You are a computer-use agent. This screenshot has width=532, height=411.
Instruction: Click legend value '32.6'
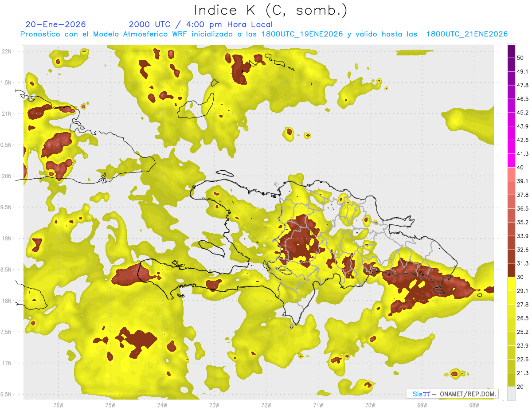(523, 250)
